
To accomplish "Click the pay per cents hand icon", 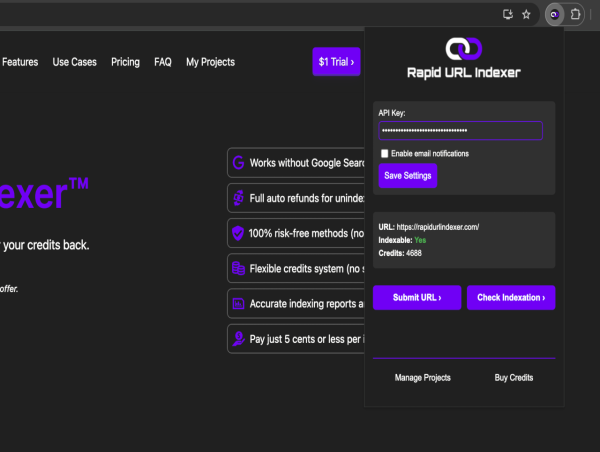I will (238, 339).
